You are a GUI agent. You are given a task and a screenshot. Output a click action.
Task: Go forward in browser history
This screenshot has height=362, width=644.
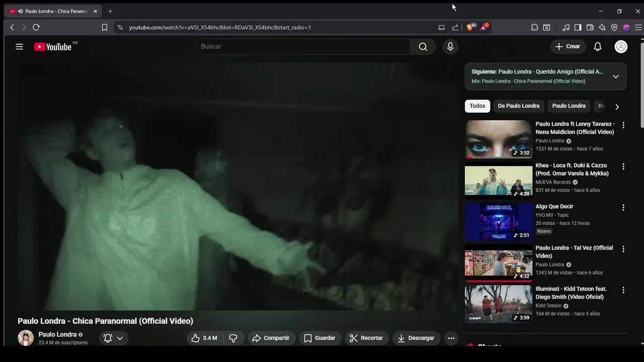[24, 28]
